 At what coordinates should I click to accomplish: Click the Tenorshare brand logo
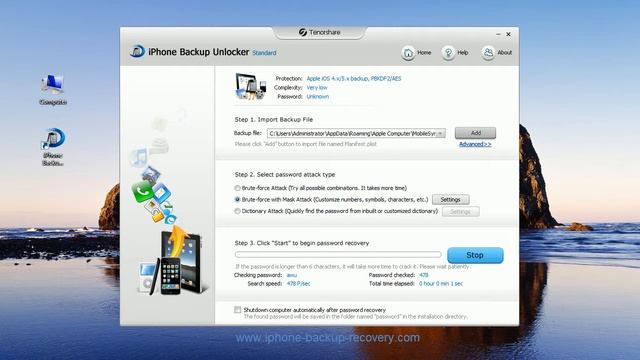coord(320,32)
